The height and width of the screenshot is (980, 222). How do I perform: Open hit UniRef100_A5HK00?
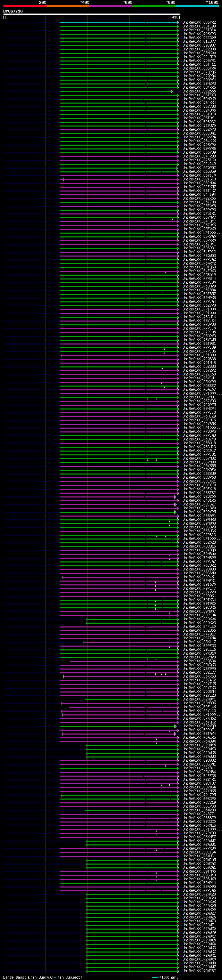199,53
